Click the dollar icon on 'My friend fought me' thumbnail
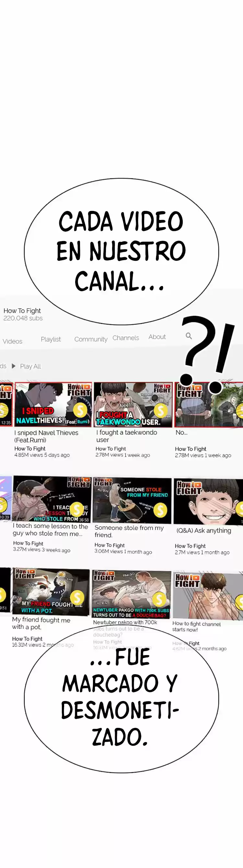This screenshot has height=868, width=243. coord(77,598)
